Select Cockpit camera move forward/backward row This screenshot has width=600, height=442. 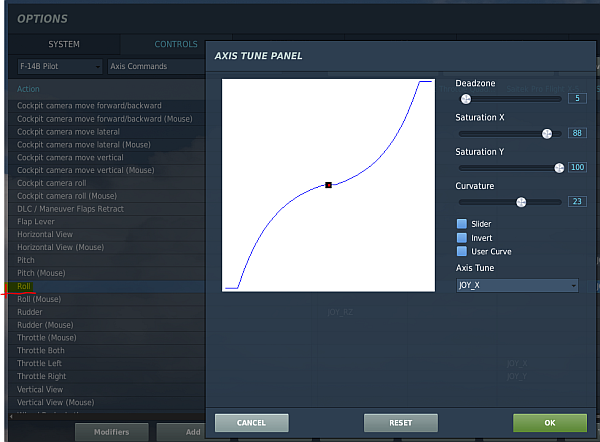[107, 106]
